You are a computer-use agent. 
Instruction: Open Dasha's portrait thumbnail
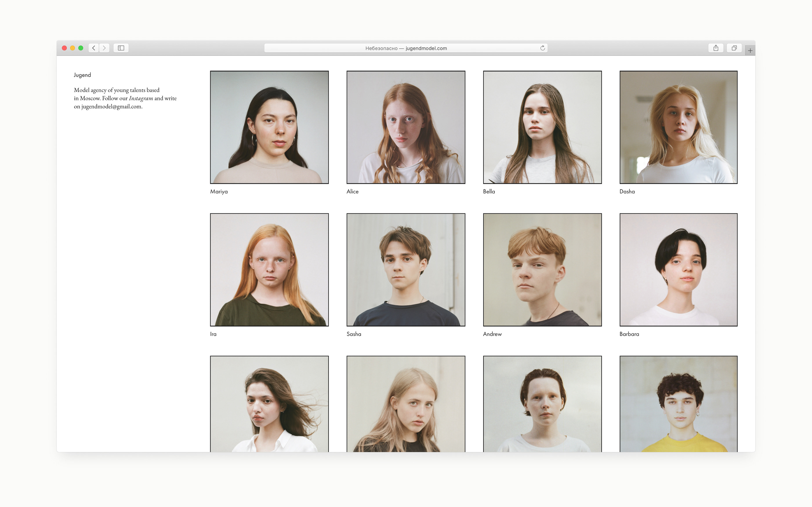tap(678, 127)
